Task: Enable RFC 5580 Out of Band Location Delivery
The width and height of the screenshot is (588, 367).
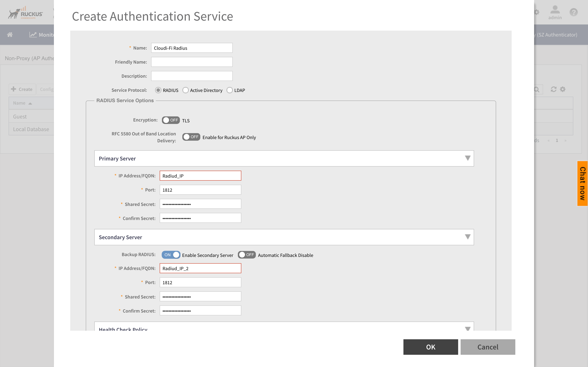Action: (x=192, y=137)
